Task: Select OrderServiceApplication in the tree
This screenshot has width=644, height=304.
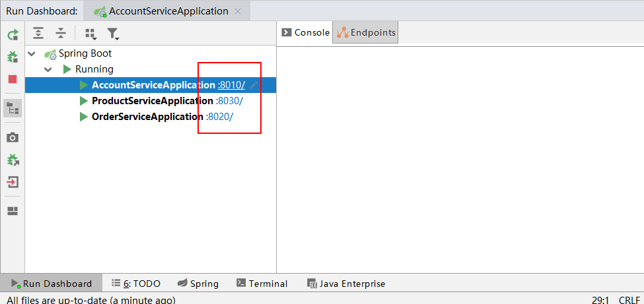Action: pyautogui.click(x=147, y=117)
